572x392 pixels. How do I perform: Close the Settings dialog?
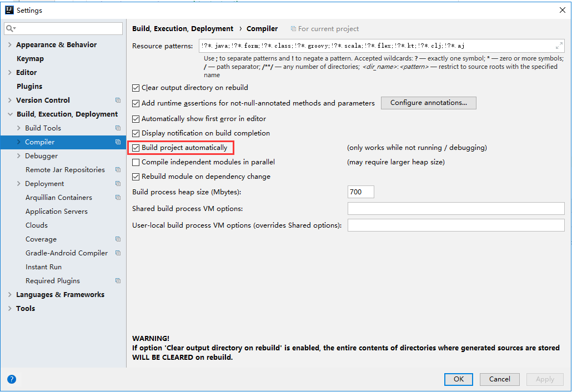pyautogui.click(x=562, y=10)
